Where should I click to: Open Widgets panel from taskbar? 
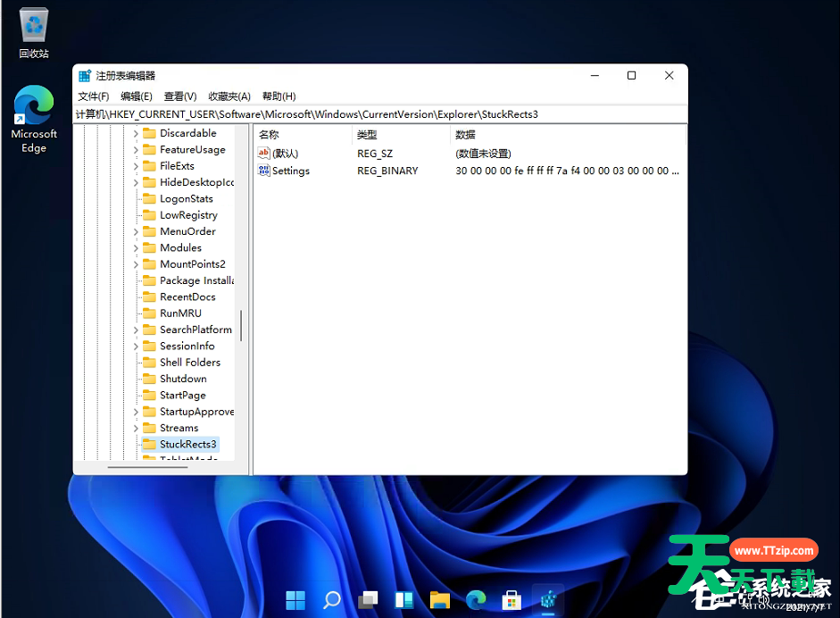[x=403, y=599]
